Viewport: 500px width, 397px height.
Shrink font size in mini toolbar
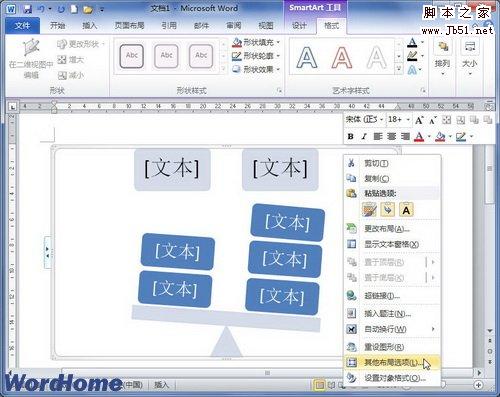pos(433,120)
